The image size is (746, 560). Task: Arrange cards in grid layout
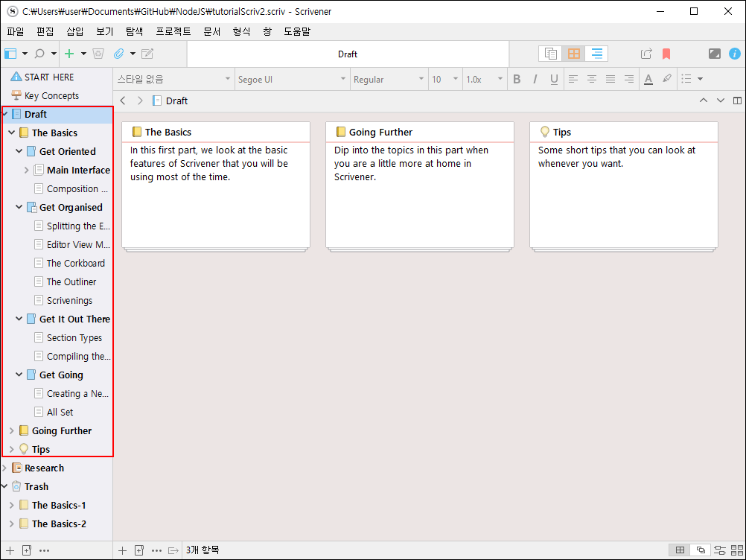point(680,550)
